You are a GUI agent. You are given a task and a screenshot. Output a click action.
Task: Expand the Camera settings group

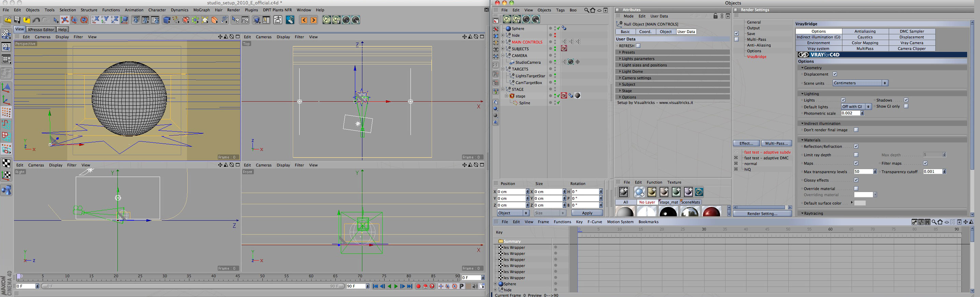[636, 78]
